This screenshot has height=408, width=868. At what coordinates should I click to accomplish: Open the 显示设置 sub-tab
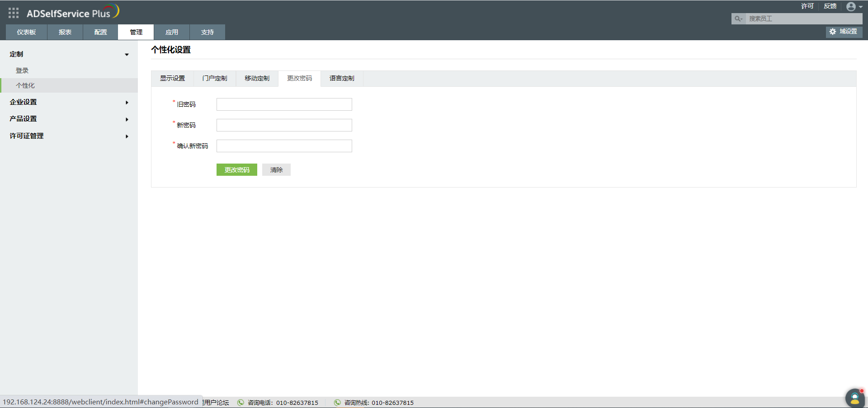point(172,79)
